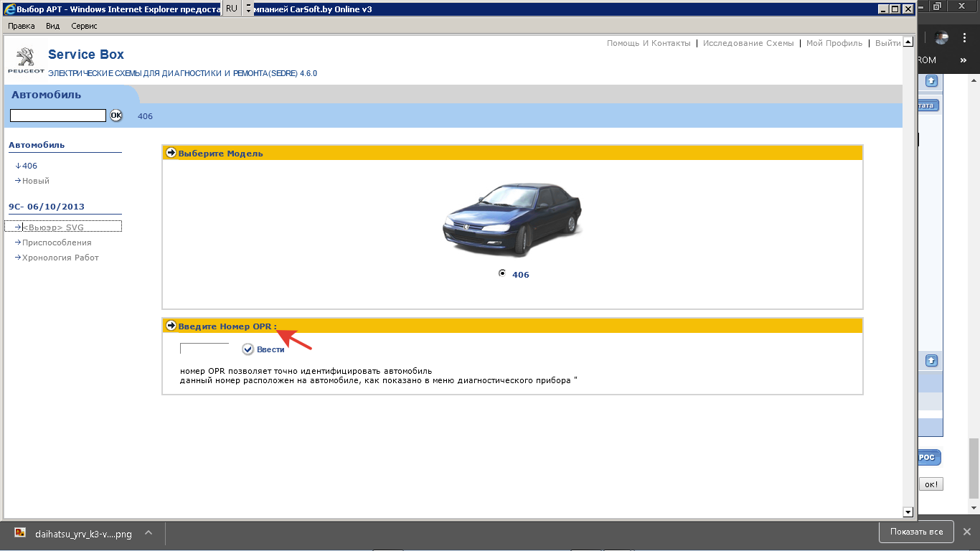Open Мой Профиль link
The image size is (980, 551).
pos(834,43)
